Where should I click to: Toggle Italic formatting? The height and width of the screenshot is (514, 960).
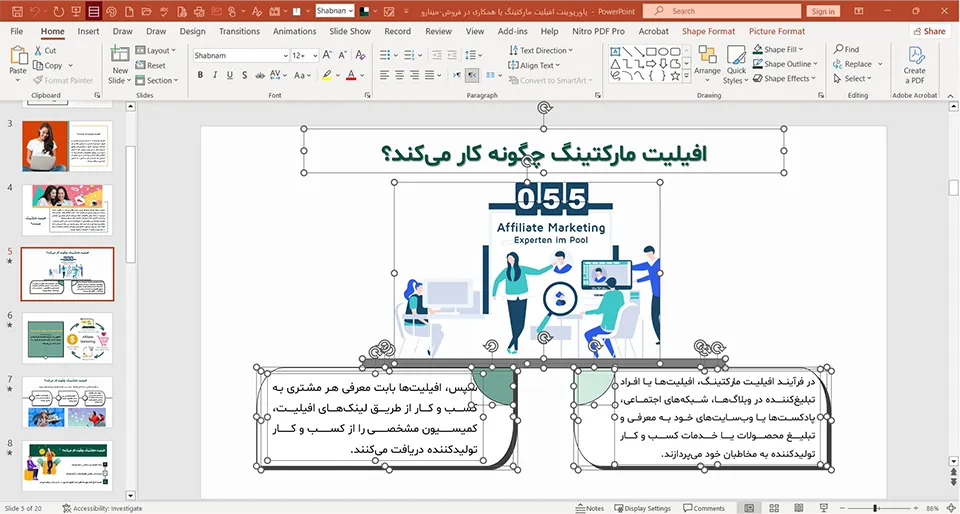click(215, 75)
